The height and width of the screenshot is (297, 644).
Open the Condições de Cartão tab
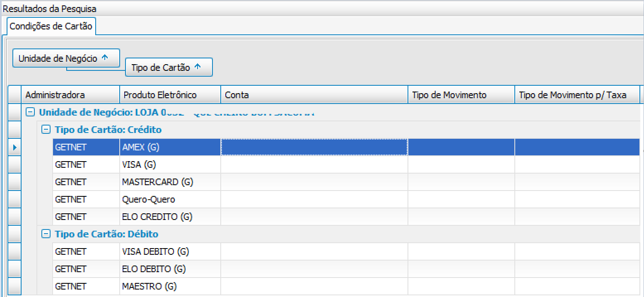pos(51,26)
